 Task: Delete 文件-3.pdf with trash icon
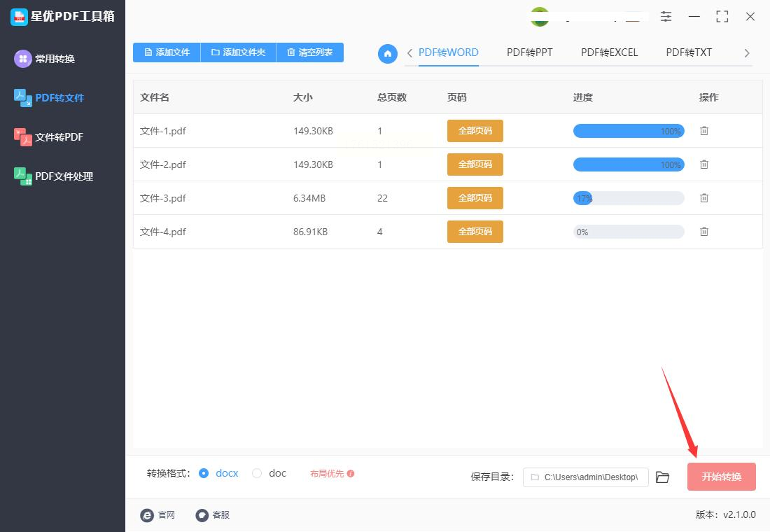tap(703, 198)
